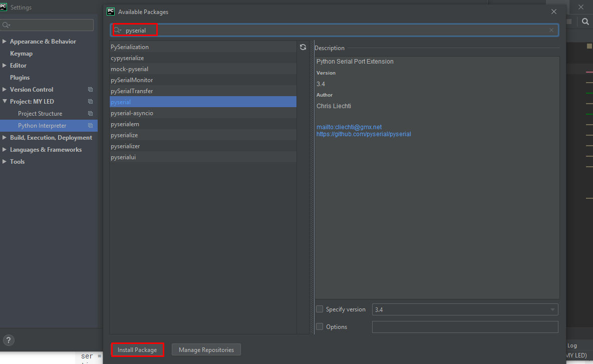Select the cypyserialize package

point(203,58)
